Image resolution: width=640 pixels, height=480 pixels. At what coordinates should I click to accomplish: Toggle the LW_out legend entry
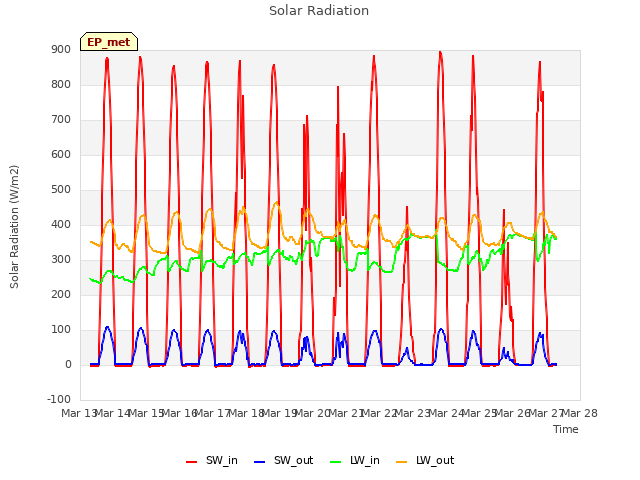point(425,460)
